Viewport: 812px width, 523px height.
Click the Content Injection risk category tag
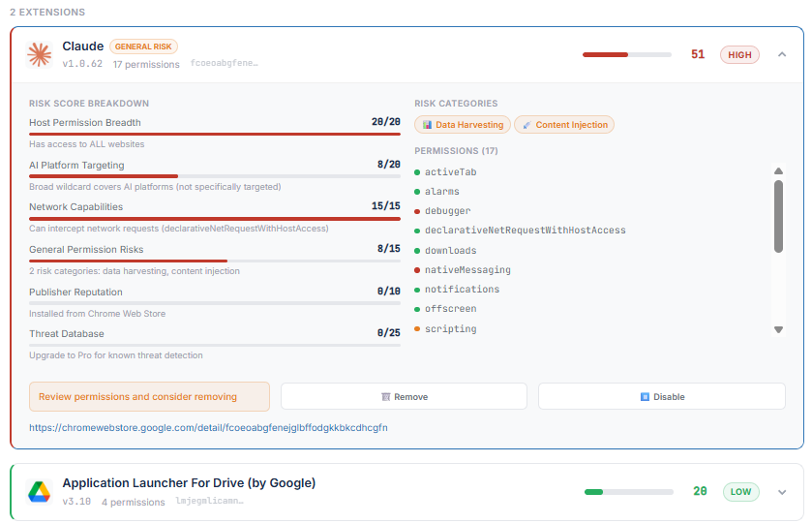[564, 125]
